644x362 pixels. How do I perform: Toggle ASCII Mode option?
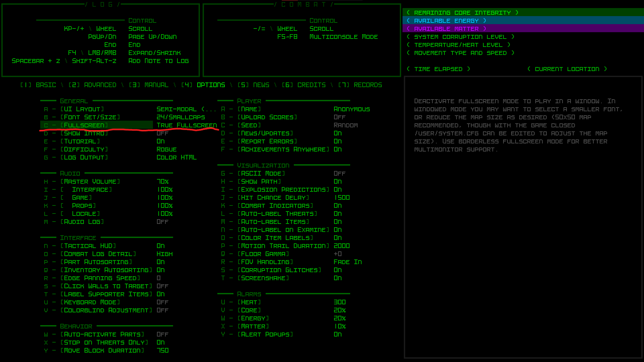click(261, 174)
